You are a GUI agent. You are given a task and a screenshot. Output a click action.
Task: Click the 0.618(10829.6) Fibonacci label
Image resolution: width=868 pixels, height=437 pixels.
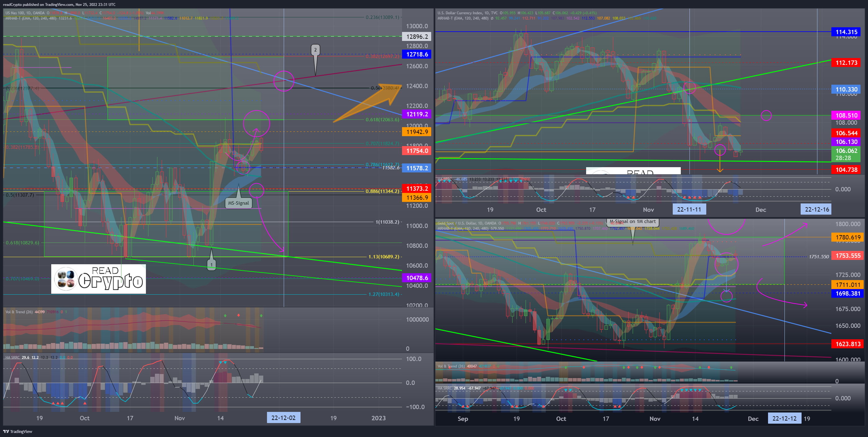[22, 243]
